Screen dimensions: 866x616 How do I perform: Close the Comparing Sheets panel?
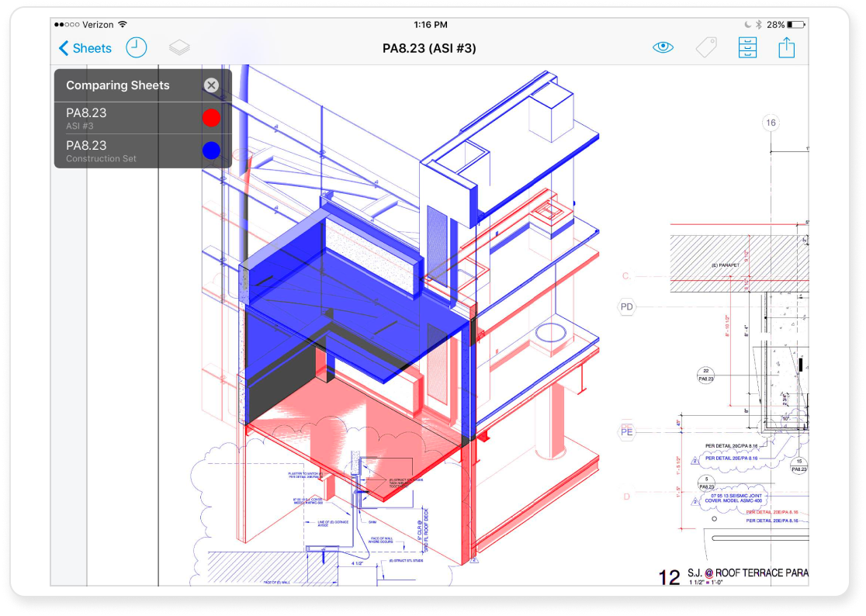pos(211,85)
